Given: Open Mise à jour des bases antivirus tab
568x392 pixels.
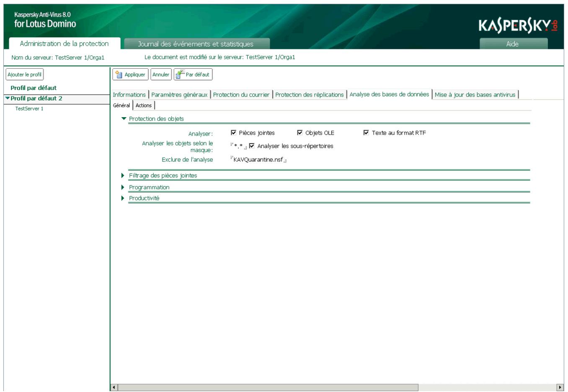Looking at the screenshot, I should [475, 95].
